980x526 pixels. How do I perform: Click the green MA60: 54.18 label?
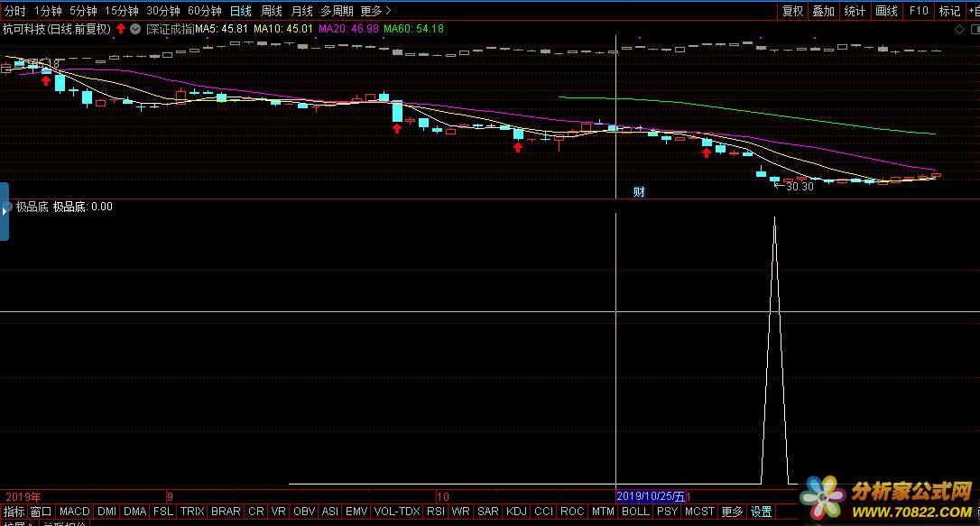[x=414, y=29]
